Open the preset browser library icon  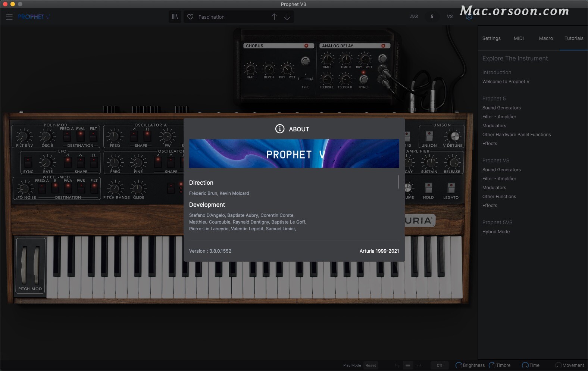pyautogui.click(x=175, y=17)
